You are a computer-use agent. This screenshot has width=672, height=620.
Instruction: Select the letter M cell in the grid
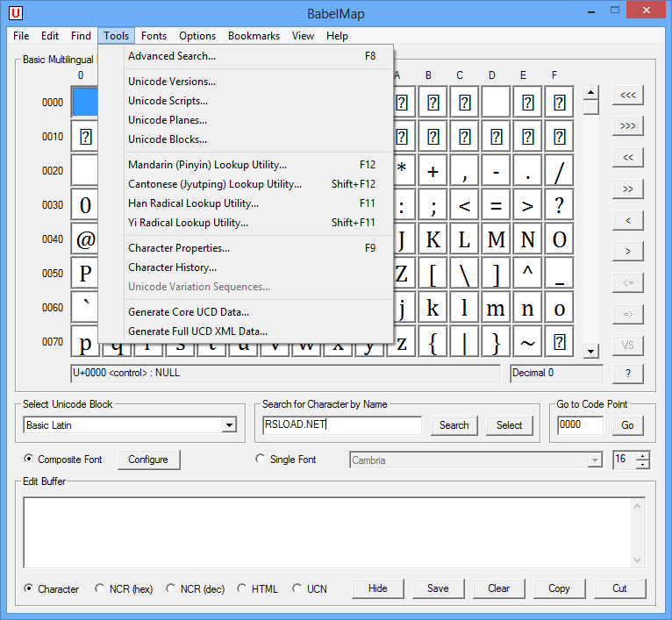click(x=496, y=239)
